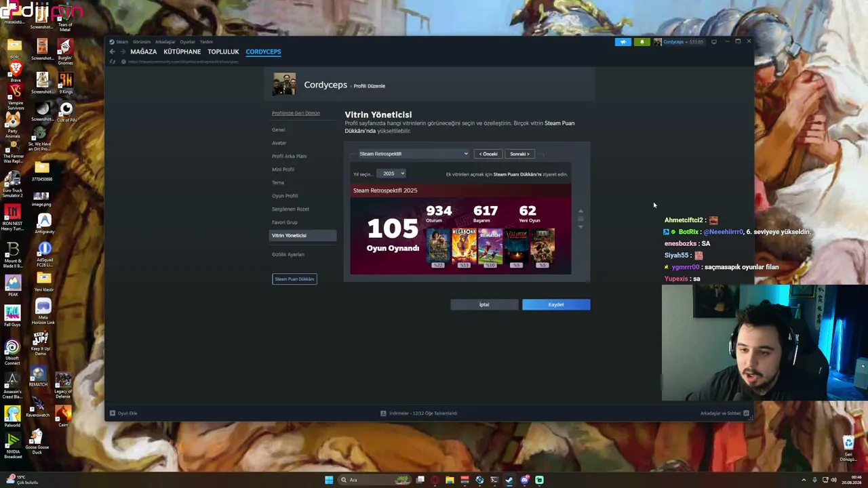Image resolution: width=868 pixels, height=488 pixels.
Task: Select the NVIDIA Broadcast desktop icon
Action: 12,447
